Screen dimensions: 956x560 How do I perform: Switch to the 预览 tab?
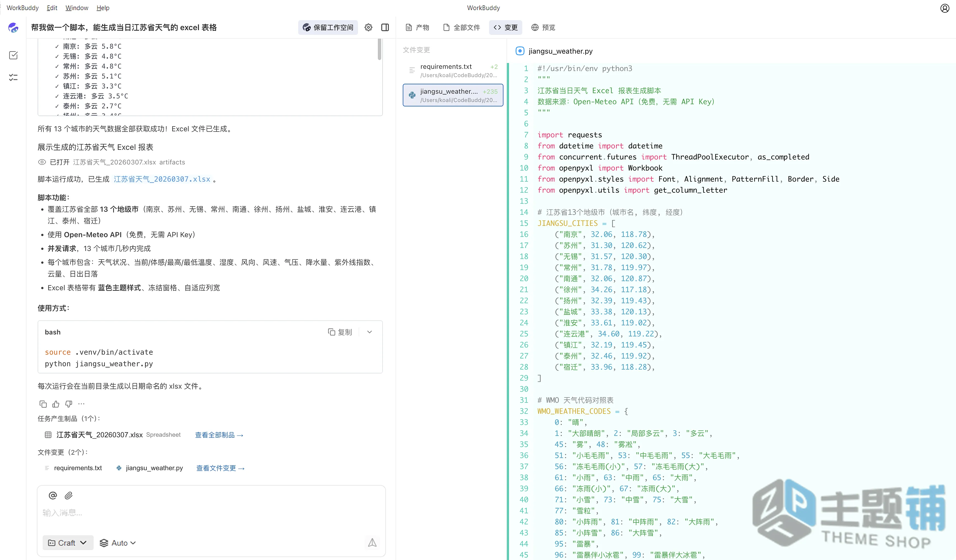(543, 27)
